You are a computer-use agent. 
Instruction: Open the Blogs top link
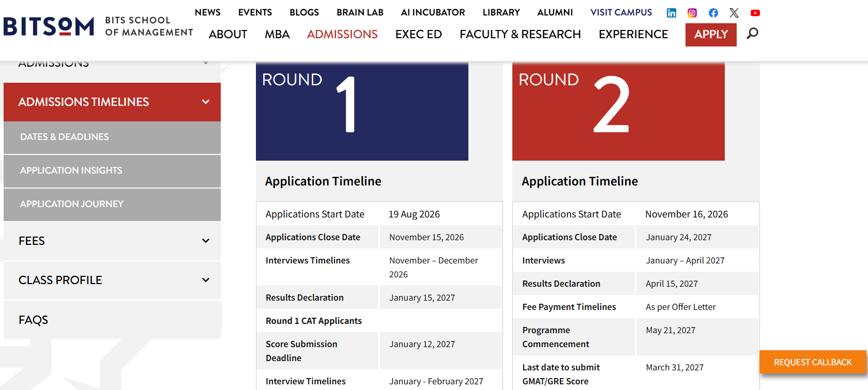[304, 12]
